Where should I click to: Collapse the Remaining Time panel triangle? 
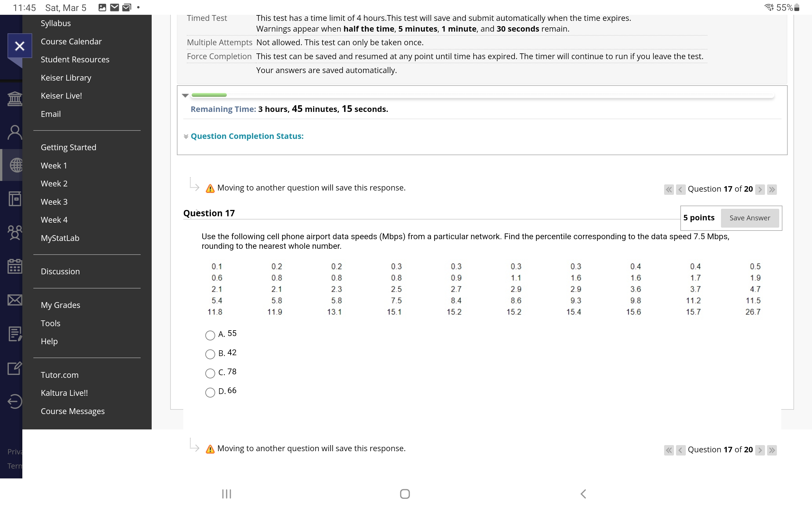click(186, 96)
